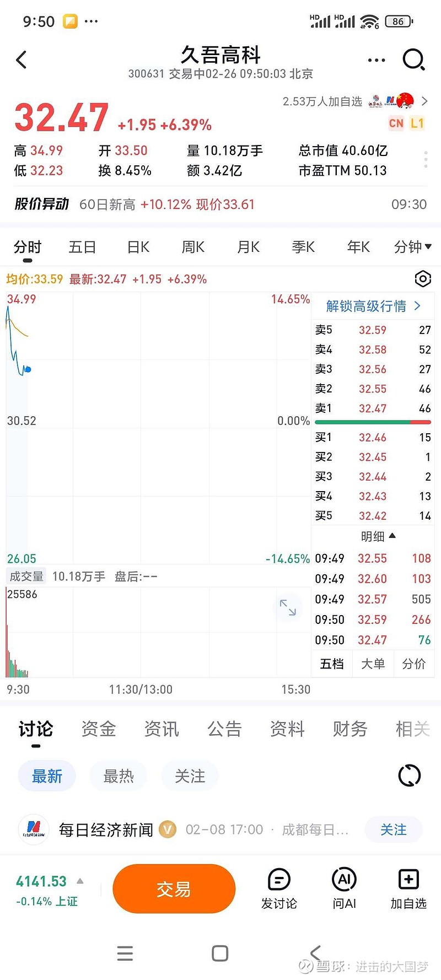Viewport: 441px width, 980px height.
Task: Refresh the discussion feed
Action: [x=409, y=776]
